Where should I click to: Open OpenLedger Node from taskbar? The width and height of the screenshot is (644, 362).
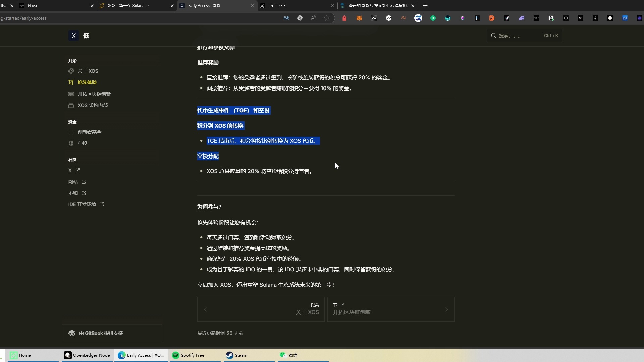87,355
